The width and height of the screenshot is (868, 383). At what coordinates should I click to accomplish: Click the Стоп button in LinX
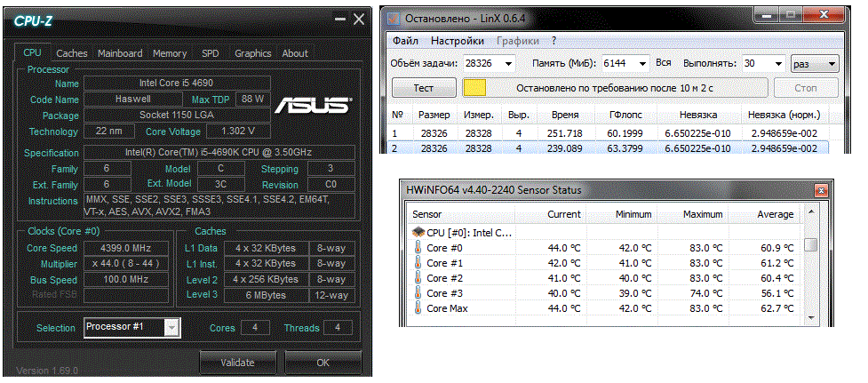pyautogui.click(x=806, y=88)
